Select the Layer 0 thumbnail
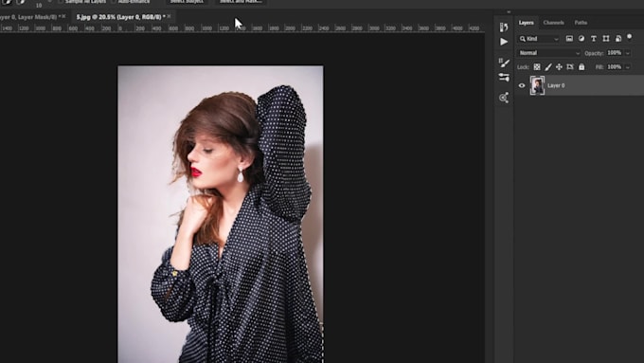Viewport: 644px width, 363px height. [537, 85]
